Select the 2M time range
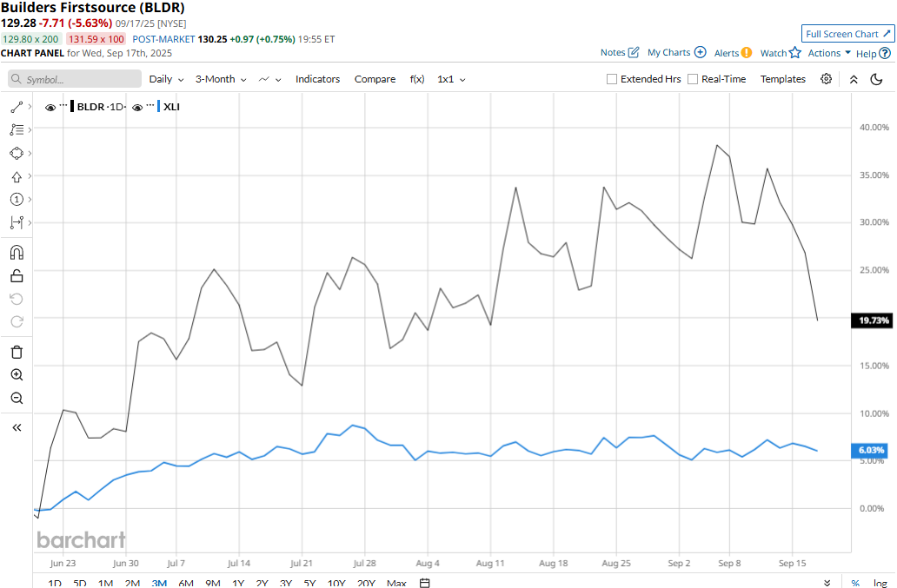Image resolution: width=897 pixels, height=588 pixels. coord(132,583)
